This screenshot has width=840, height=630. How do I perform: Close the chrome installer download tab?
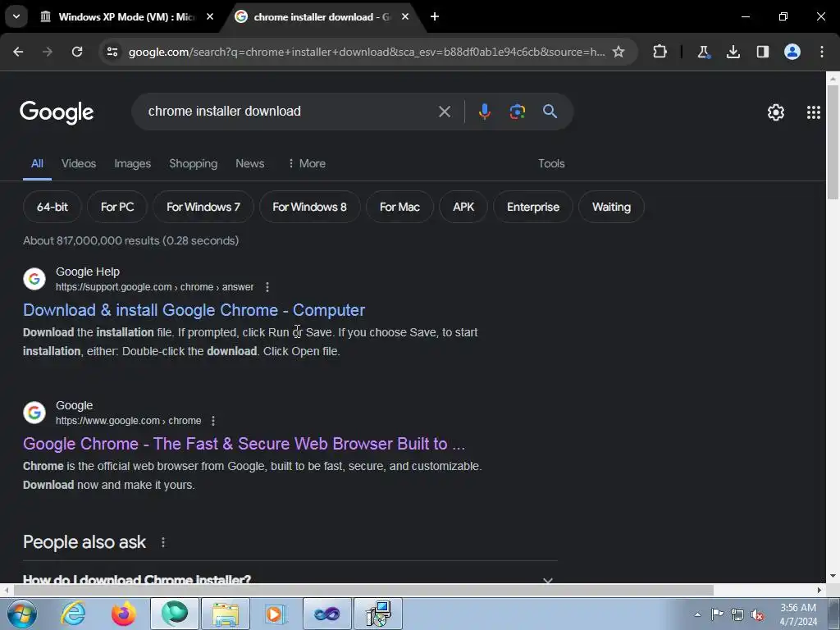coord(405,16)
